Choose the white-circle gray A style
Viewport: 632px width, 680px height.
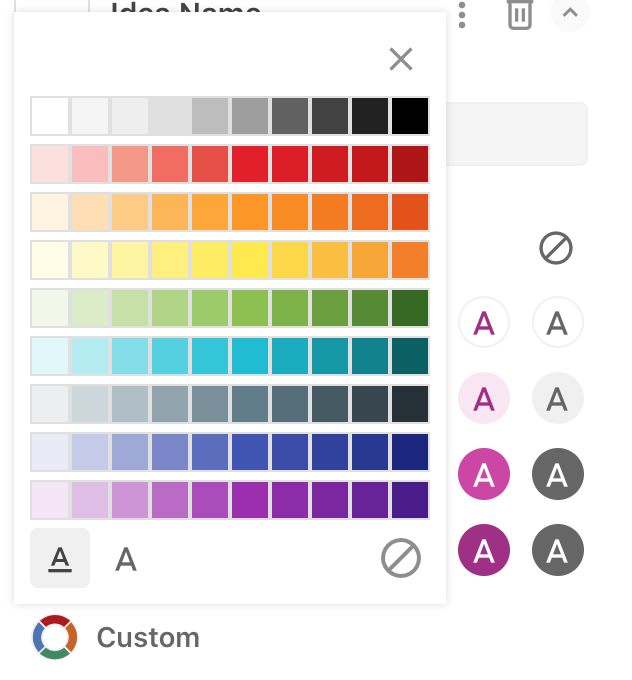coord(557,323)
